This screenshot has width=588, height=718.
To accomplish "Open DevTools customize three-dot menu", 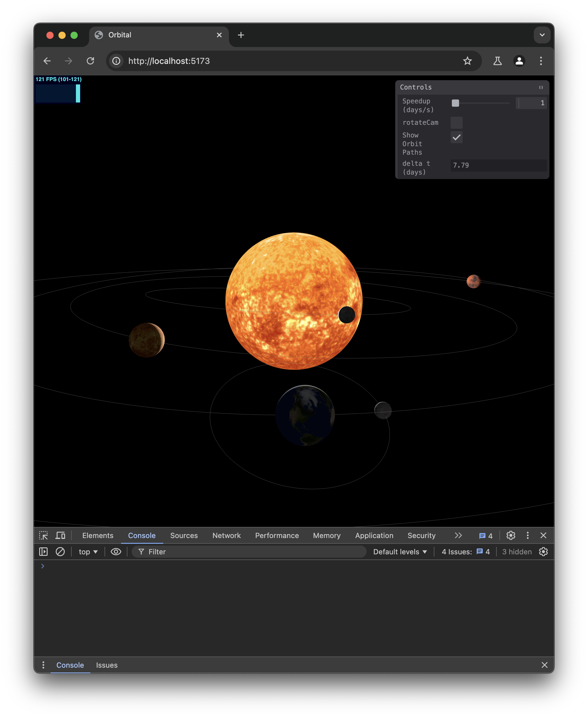I will [x=527, y=535].
